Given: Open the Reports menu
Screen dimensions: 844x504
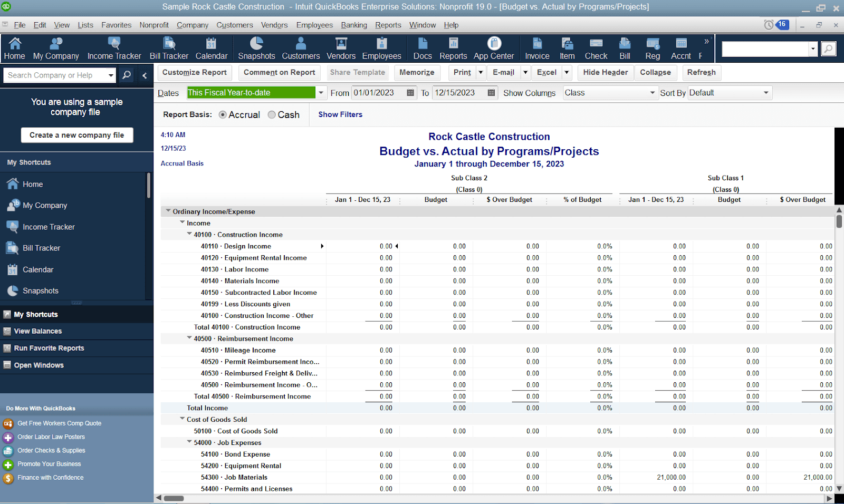Looking at the screenshot, I should [388, 25].
